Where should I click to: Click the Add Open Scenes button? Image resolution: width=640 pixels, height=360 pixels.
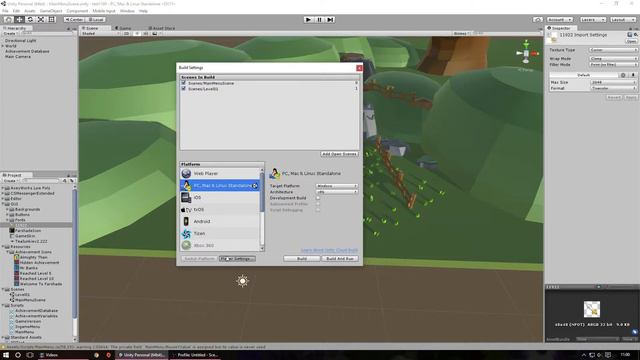point(340,154)
